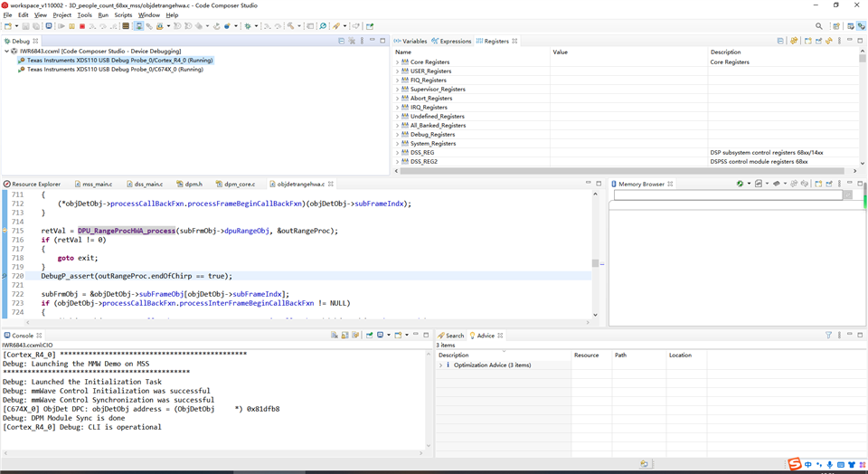The image size is (868, 474).
Task: Switch to the Search tab
Action: tap(454, 336)
